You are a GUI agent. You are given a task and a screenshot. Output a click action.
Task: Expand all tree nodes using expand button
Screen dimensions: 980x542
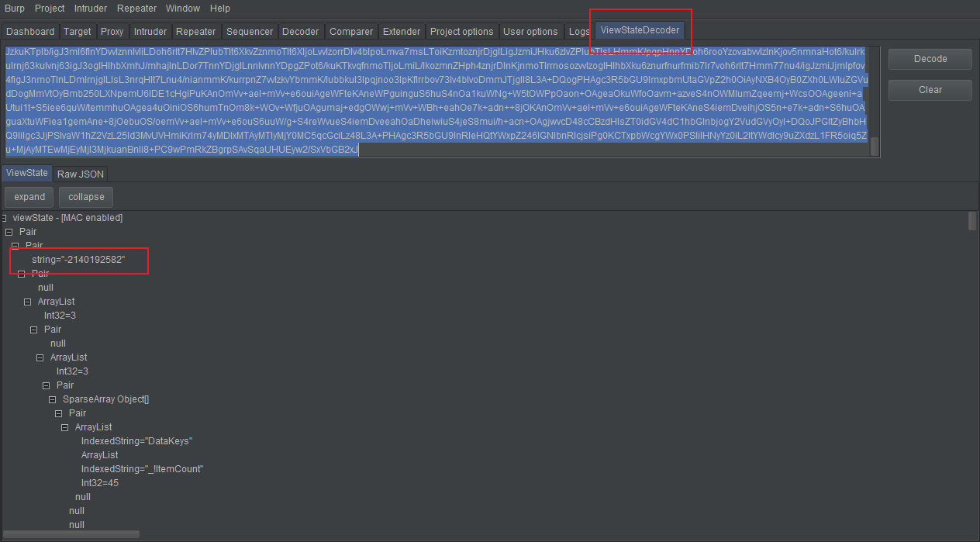28,196
